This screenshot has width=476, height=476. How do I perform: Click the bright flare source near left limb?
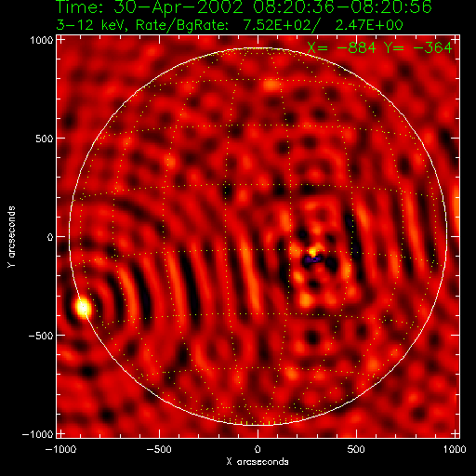click(x=83, y=308)
